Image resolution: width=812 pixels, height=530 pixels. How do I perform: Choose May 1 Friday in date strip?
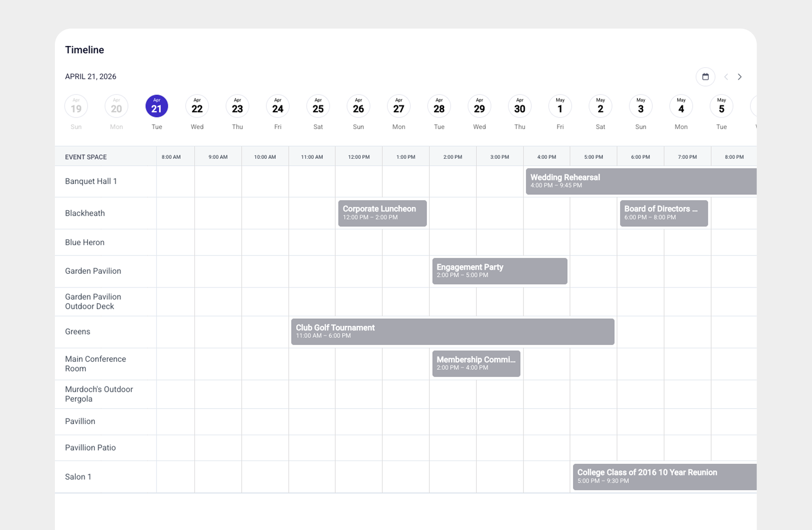(560, 106)
